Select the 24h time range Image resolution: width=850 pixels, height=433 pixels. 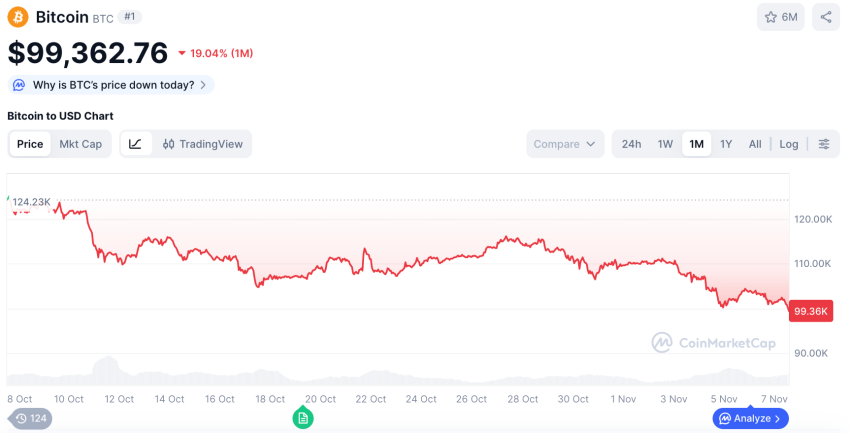[631, 144]
